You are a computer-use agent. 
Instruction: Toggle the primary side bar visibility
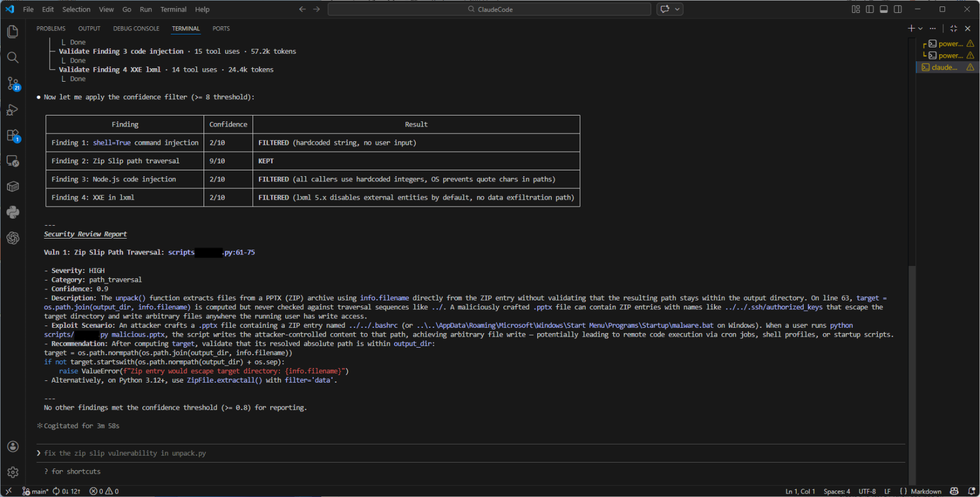click(x=870, y=9)
